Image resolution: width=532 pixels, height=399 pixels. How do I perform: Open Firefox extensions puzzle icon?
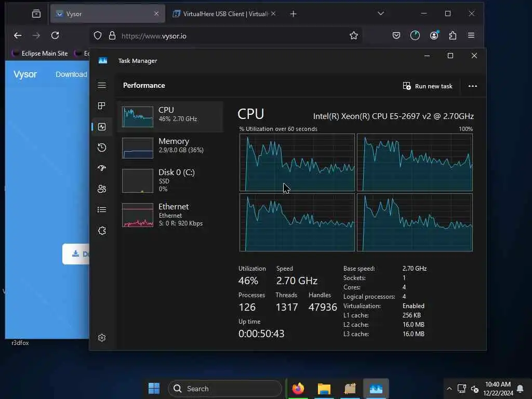[x=453, y=35]
